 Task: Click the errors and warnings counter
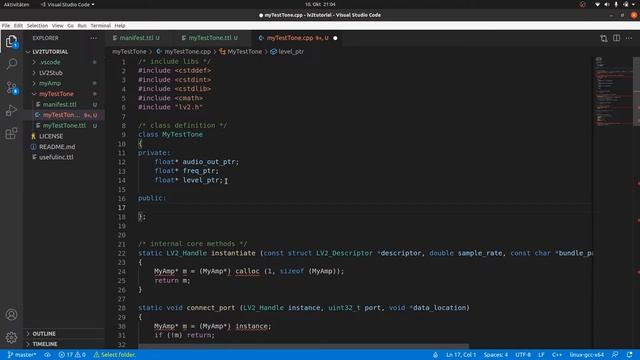click(72, 355)
